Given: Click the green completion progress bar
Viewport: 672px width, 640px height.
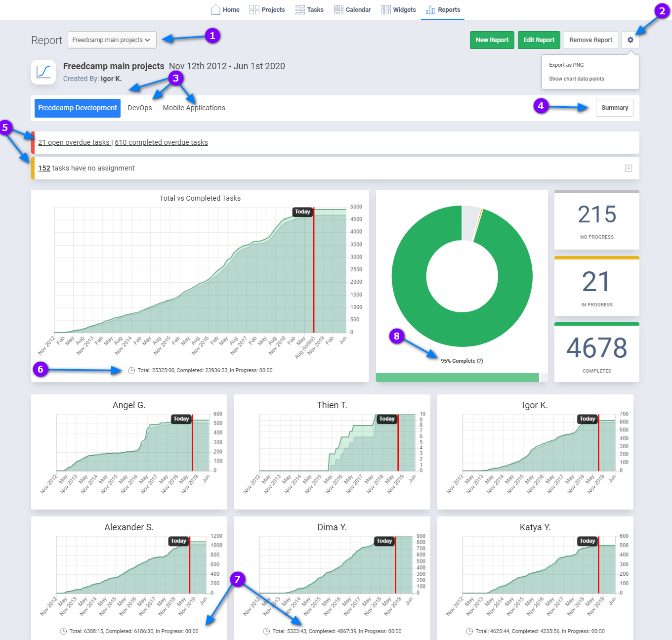Looking at the screenshot, I should pyautogui.click(x=457, y=378).
